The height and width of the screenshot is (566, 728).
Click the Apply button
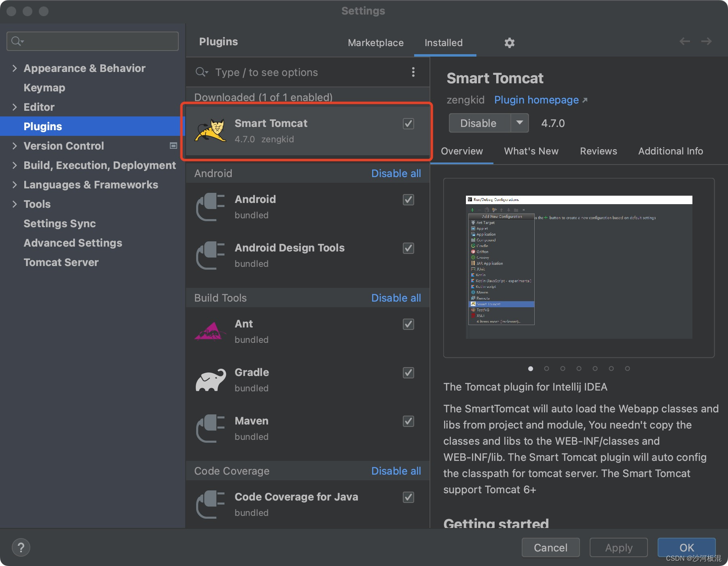(x=618, y=547)
